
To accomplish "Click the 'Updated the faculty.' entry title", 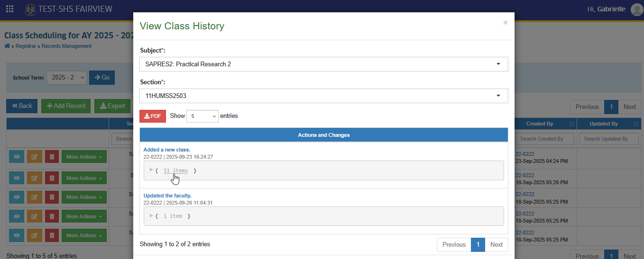I will click(167, 196).
